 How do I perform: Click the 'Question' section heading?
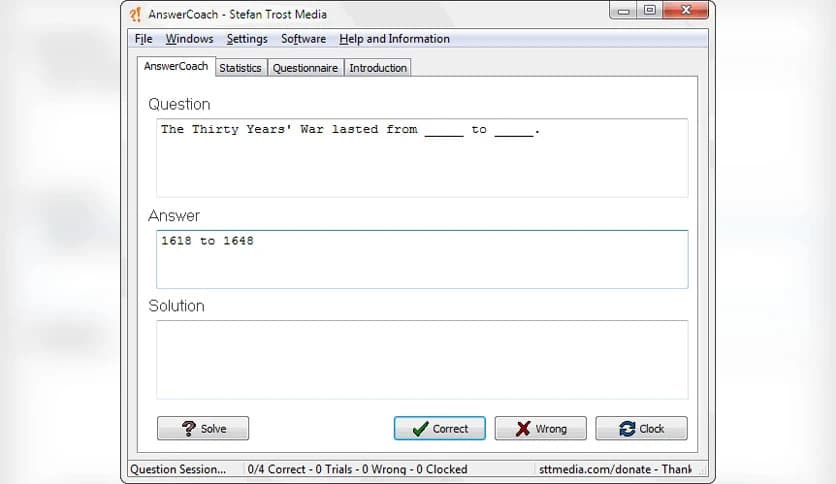point(179,104)
